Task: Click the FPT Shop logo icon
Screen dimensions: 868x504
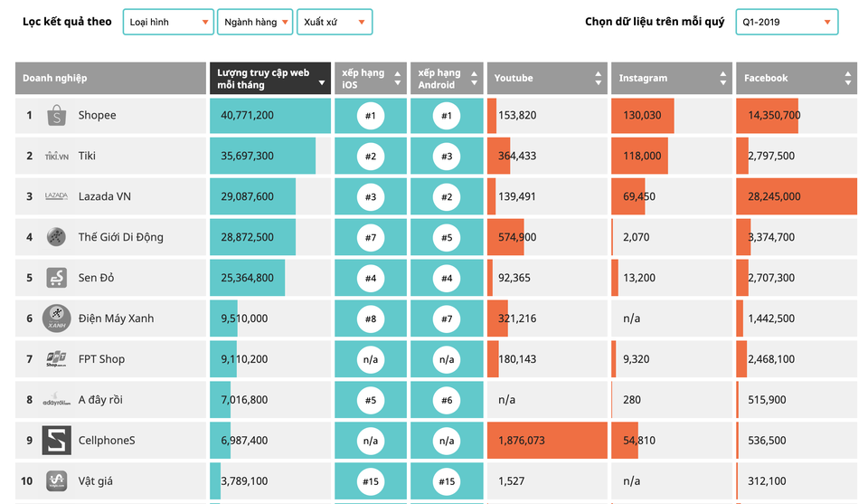Action: (56, 359)
